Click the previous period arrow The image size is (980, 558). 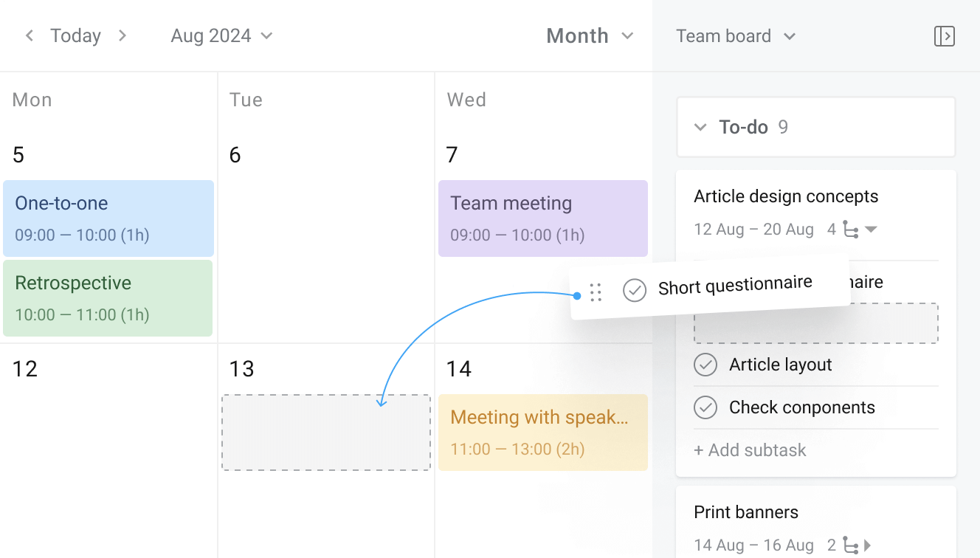(x=30, y=35)
